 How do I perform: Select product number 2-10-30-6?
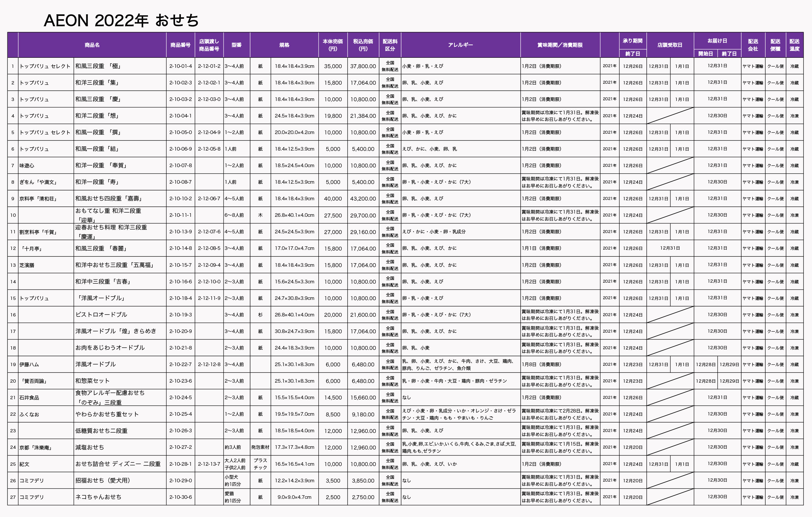(x=180, y=497)
